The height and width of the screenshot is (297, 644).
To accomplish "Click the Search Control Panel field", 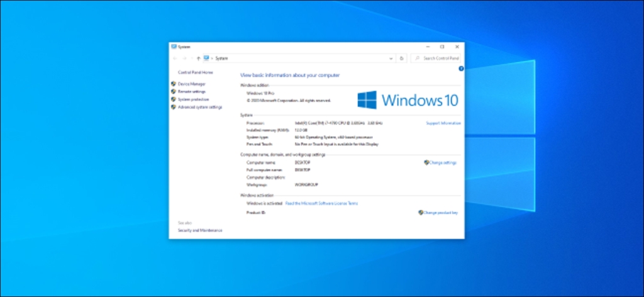I will point(435,59).
